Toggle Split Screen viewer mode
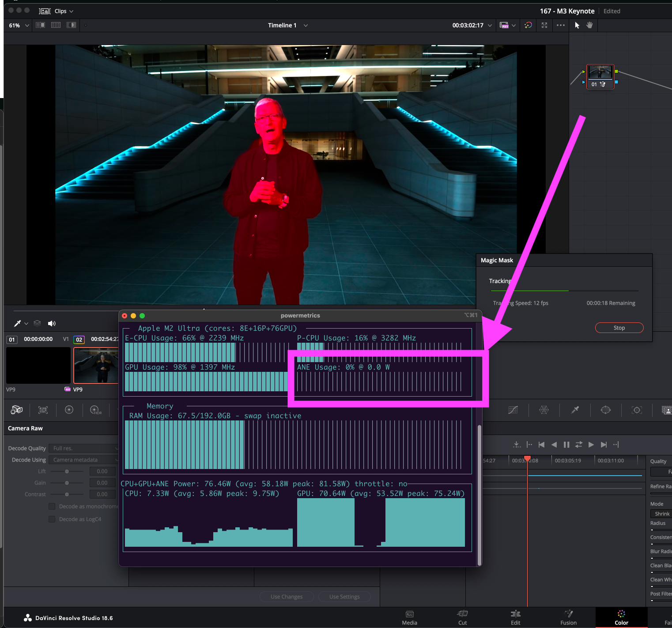Image resolution: width=672 pixels, height=628 pixels. (56, 25)
